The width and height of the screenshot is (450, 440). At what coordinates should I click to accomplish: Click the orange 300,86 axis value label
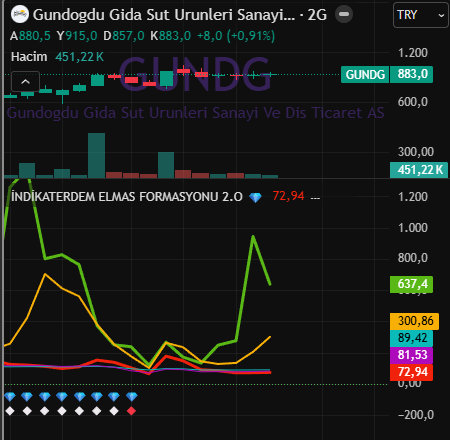coord(414,321)
